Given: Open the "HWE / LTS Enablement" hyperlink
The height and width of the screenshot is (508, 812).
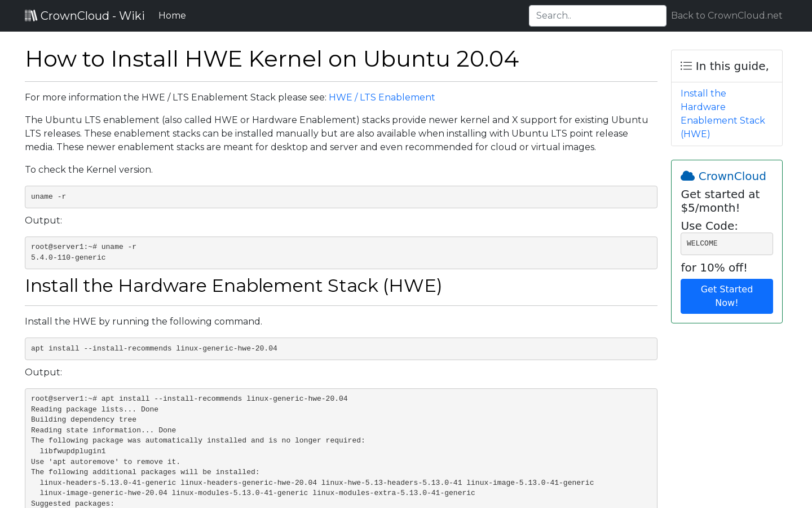Looking at the screenshot, I should tap(382, 97).
